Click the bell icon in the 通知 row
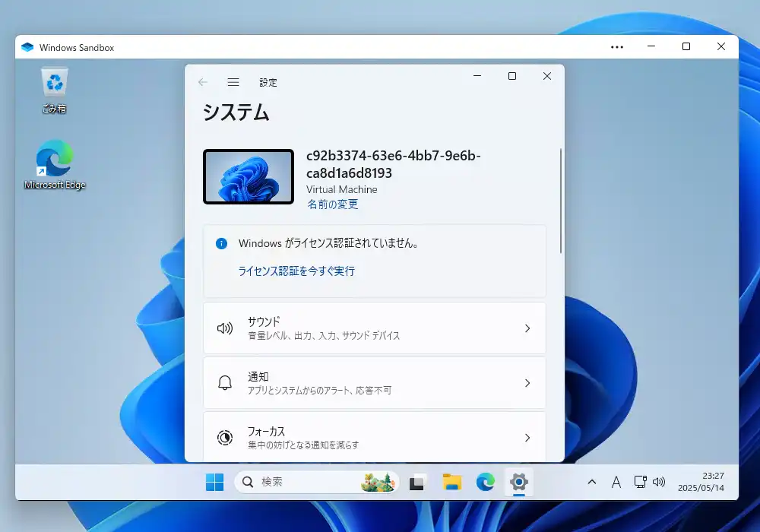Image resolution: width=760 pixels, height=532 pixels. (x=225, y=383)
